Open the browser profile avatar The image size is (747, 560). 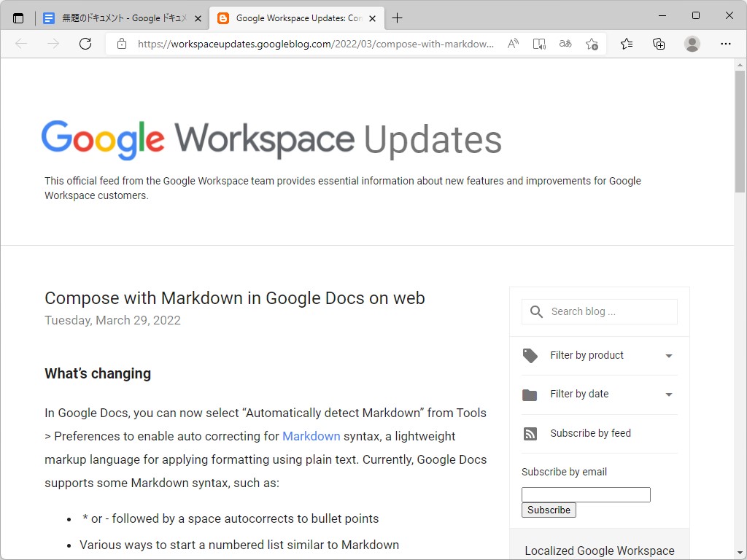pyautogui.click(x=692, y=44)
